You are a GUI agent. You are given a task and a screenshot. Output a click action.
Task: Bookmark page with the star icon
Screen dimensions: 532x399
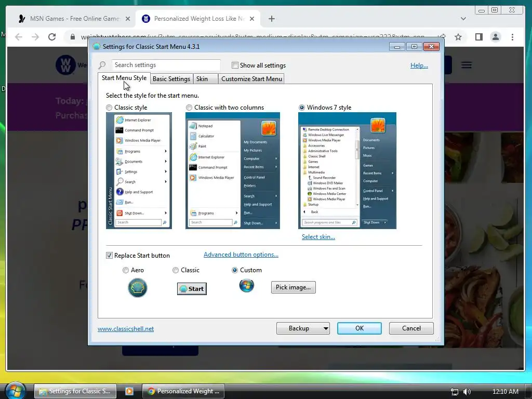(458, 37)
